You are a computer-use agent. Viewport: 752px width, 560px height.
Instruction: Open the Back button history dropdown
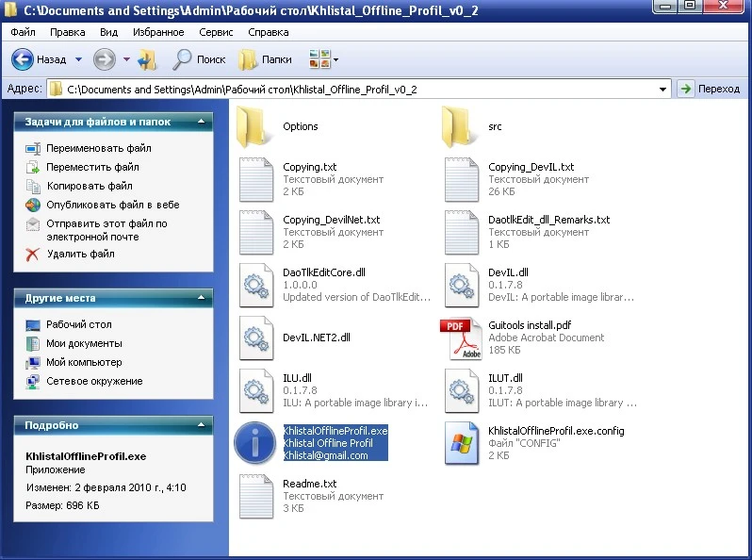pyautogui.click(x=78, y=59)
